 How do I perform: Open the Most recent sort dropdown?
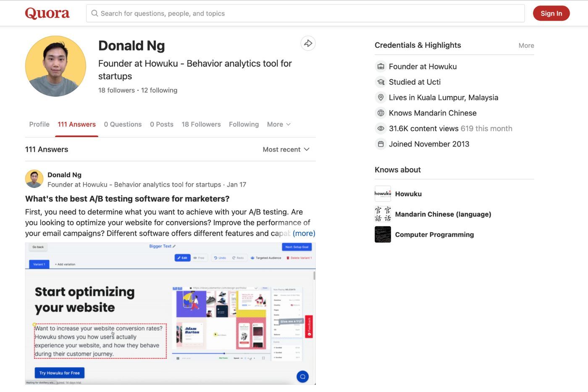coord(286,150)
